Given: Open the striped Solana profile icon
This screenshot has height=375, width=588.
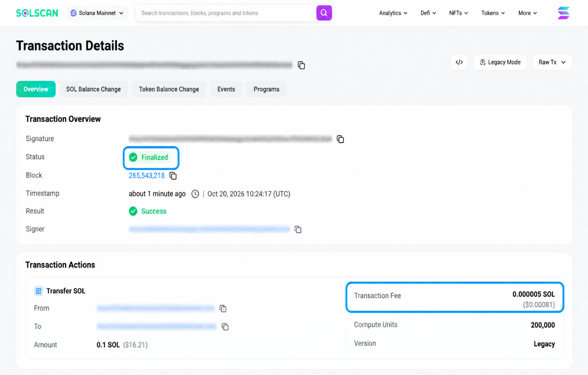Looking at the screenshot, I should (563, 13).
